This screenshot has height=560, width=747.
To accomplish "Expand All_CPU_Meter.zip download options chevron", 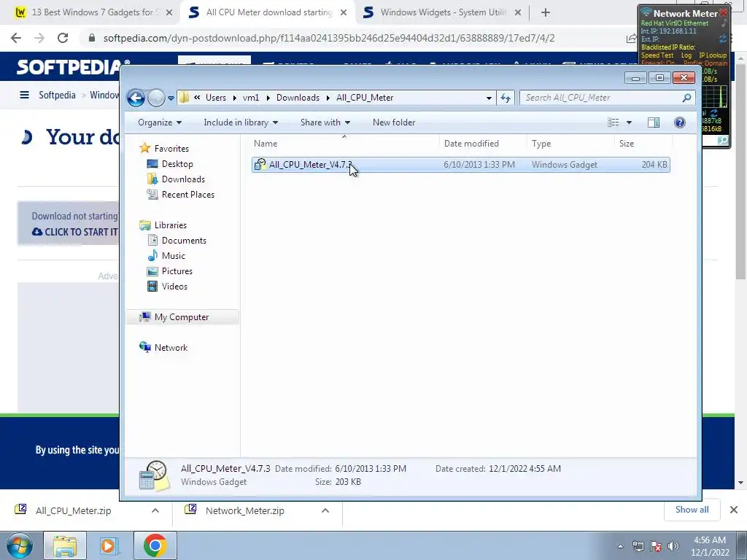I will [155, 510].
